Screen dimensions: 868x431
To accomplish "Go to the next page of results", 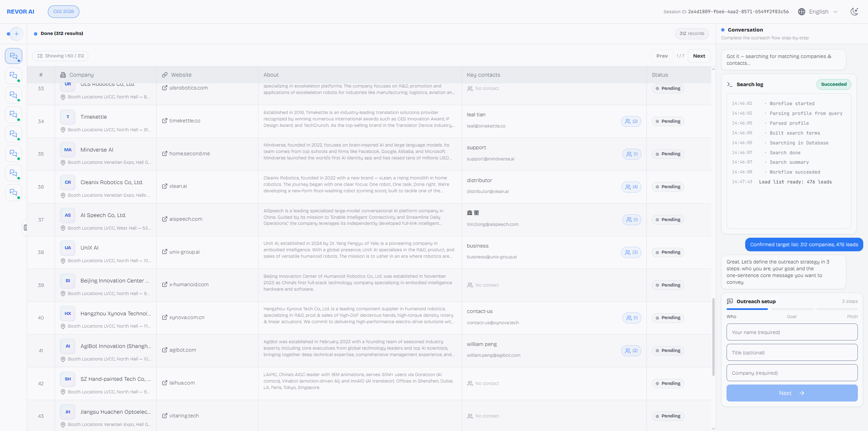I will pos(699,56).
